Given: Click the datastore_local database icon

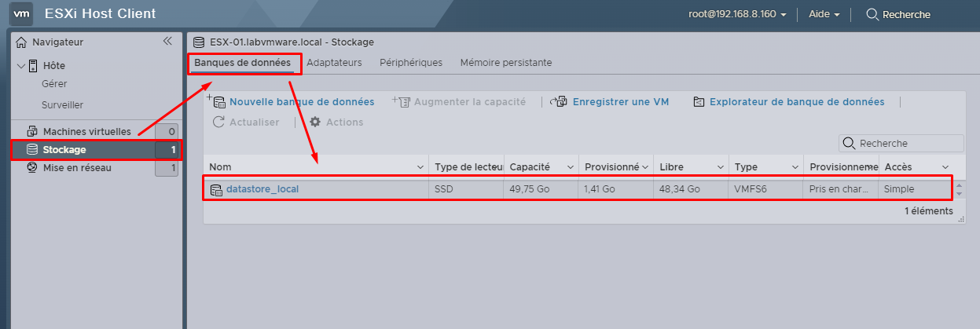Looking at the screenshot, I should click(216, 189).
